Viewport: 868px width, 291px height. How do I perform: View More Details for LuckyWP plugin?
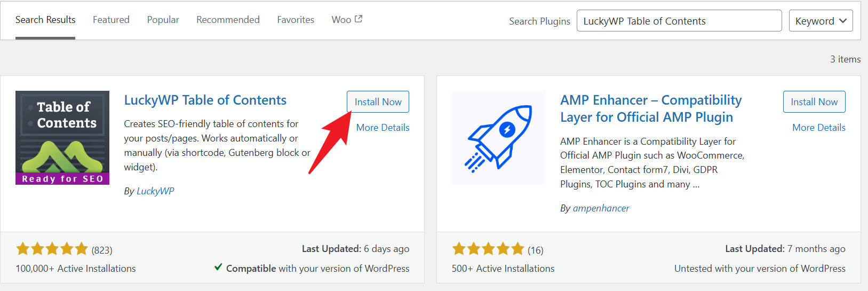tap(383, 128)
